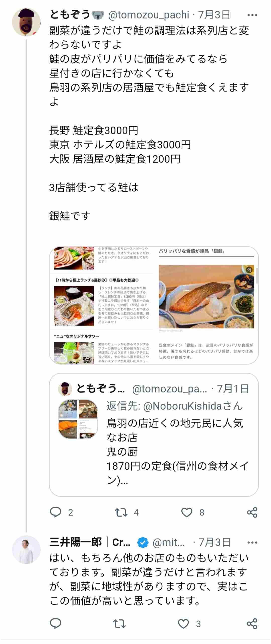Viewport: 271px width, 644px height.
Task: Open more options for ともぞう's tweet
Action: (252, 15)
